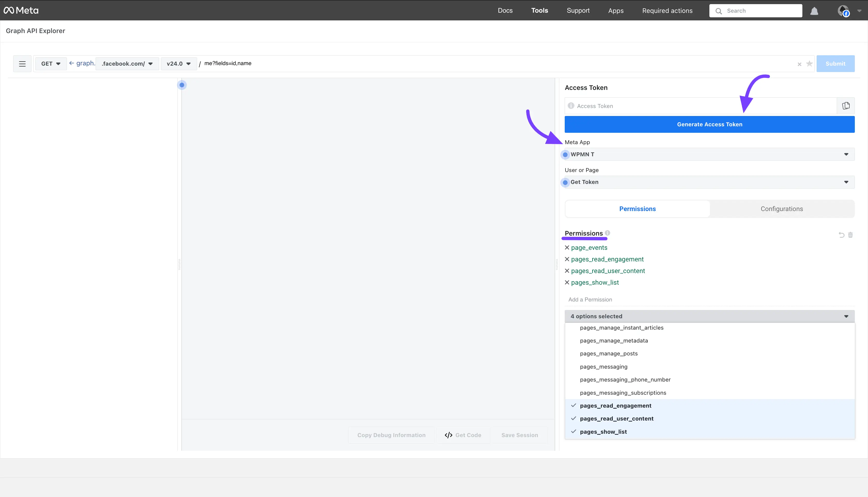Open the v24.0 version dropdown
The height and width of the screenshot is (497, 868).
point(179,64)
